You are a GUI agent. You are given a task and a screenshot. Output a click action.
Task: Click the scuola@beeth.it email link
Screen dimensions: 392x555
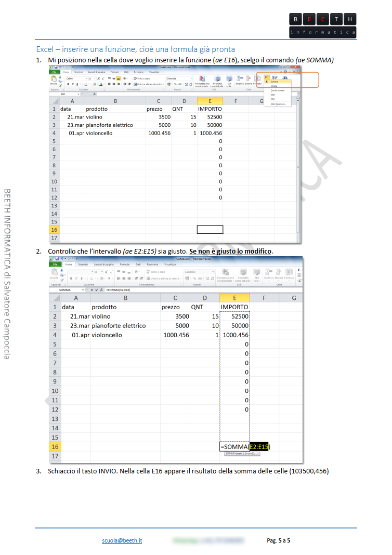(x=122, y=540)
